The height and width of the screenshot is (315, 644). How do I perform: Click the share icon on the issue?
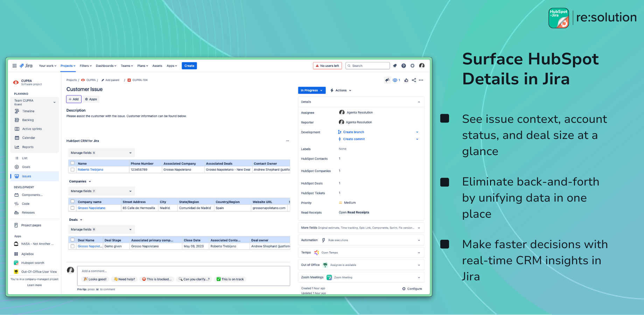point(414,80)
